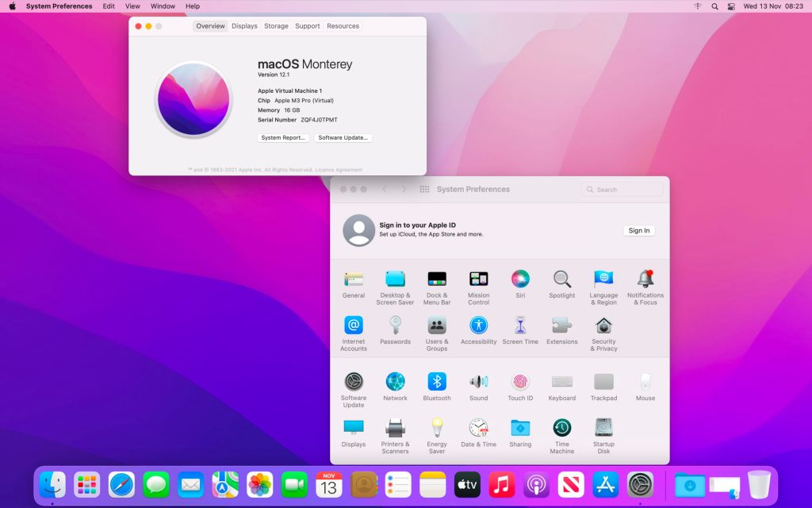Open Energy Saver settings

tap(437, 429)
